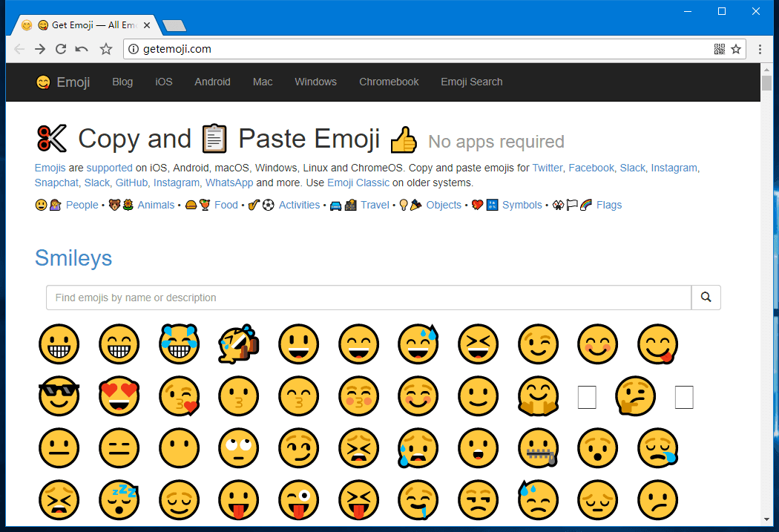Select the face blowing a kiss emoji
This screenshot has height=532, width=779.
tap(179, 396)
